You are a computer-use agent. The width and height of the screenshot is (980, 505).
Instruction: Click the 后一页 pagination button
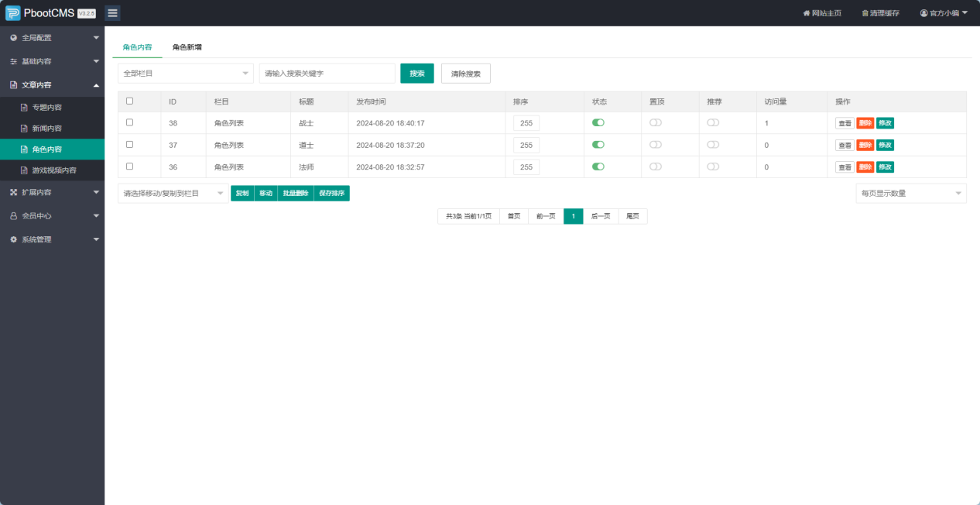click(x=601, y=216)
